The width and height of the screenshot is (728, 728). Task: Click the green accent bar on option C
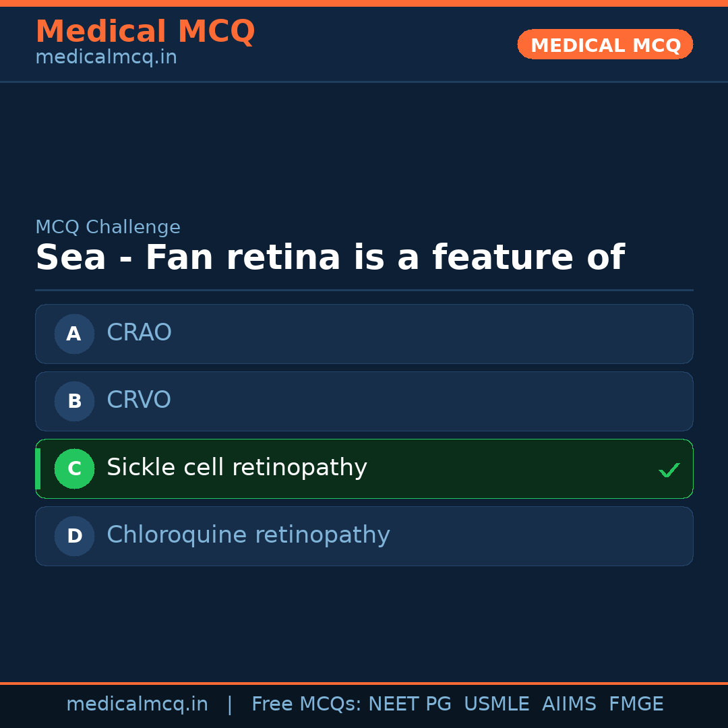[38, 468]
